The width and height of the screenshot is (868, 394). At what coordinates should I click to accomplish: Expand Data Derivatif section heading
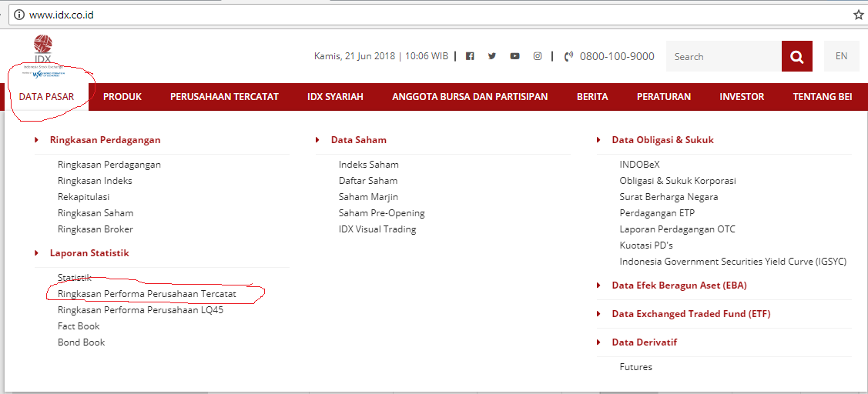(645, 342)
